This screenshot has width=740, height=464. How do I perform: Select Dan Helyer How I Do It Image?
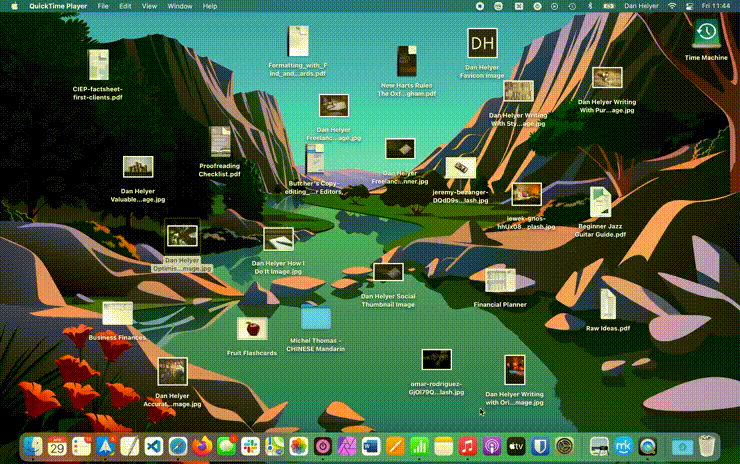pyautogui.click(x=278, y=239)
